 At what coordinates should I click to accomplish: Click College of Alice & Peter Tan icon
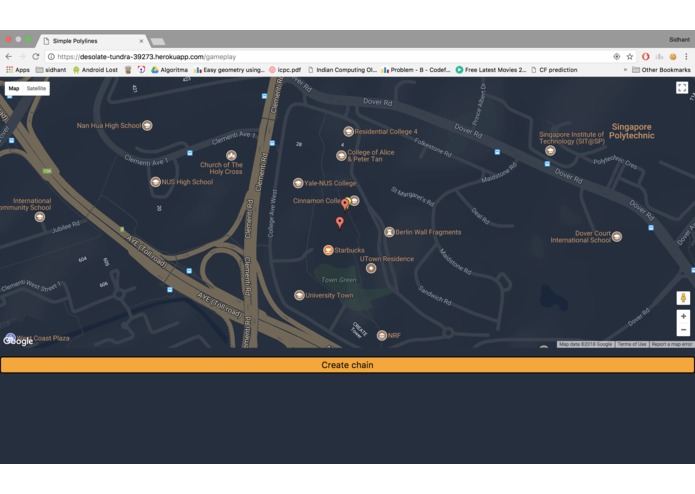341,156
